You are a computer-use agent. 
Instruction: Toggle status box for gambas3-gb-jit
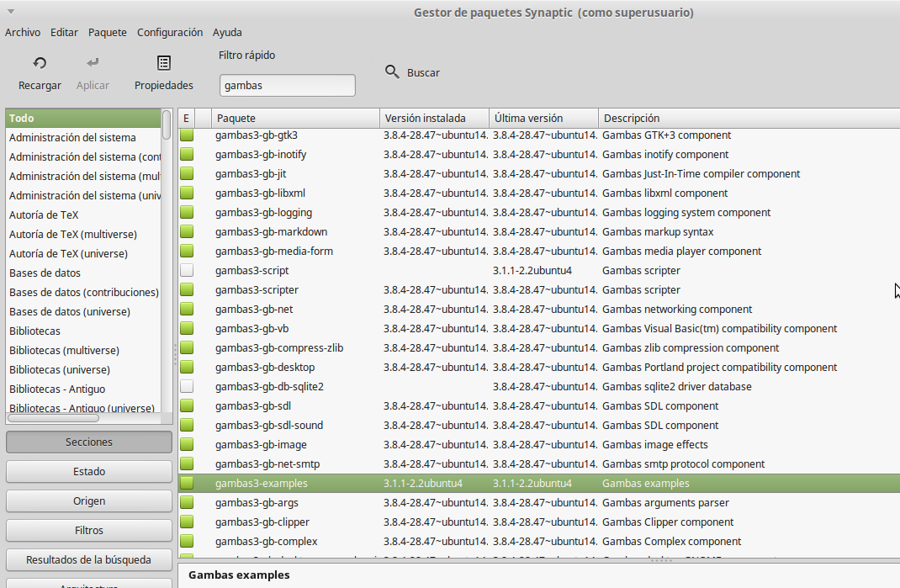click(187, 173)
